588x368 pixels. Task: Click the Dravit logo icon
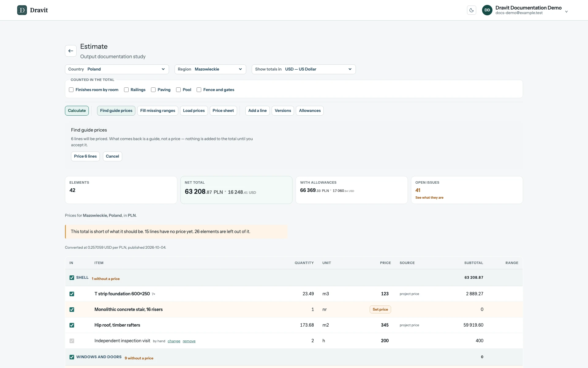(22, 10)
